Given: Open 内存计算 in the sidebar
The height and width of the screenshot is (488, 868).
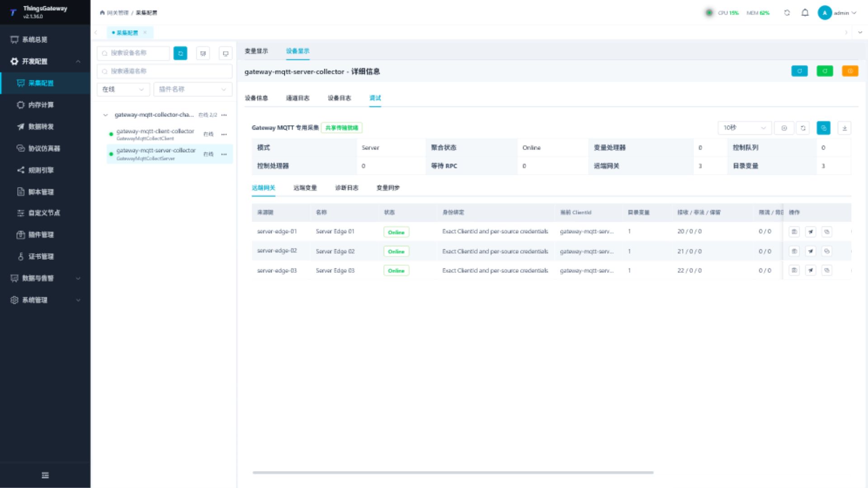Looking at the screenshot, I should coord(45,105).
